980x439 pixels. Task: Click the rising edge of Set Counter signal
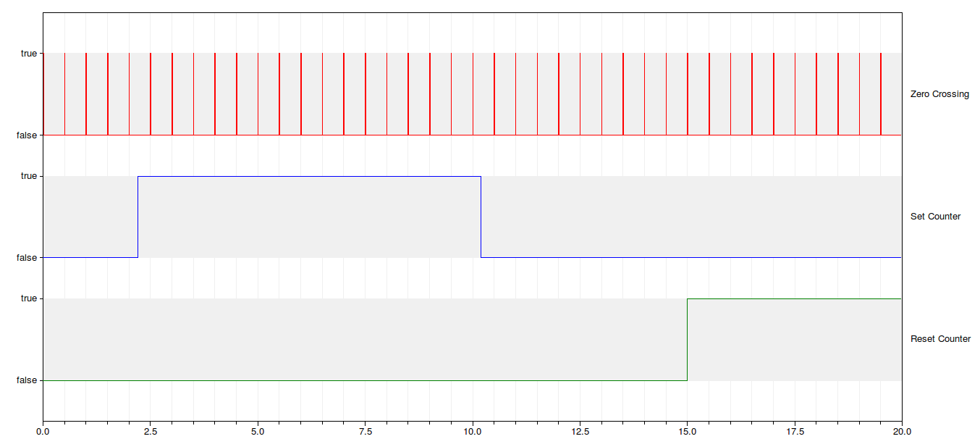point(138,217)
